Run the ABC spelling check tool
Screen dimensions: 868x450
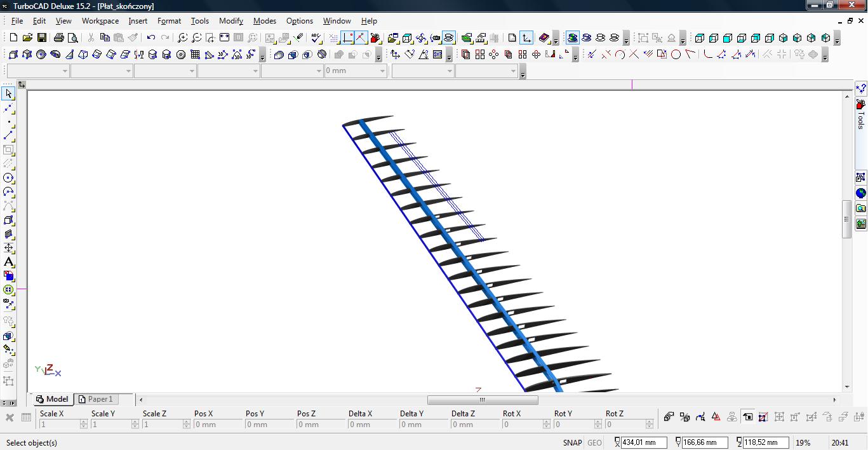click(x=316, y=38)
